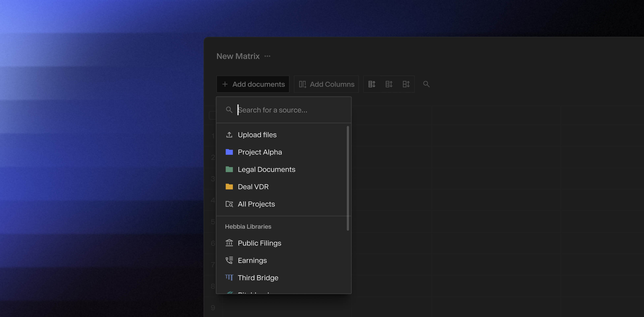Click the Add documents button

(253, 84)
